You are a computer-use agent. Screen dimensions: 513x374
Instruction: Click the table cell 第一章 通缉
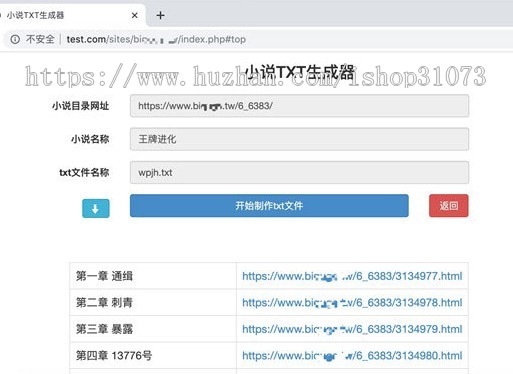(153, 276)
